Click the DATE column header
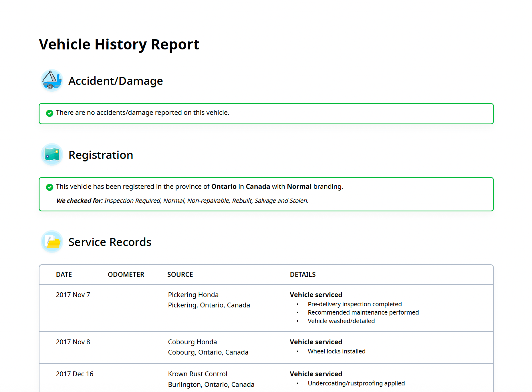Image resolution: width=532 pixels, height=392 pixels. (x=64, y=275)
